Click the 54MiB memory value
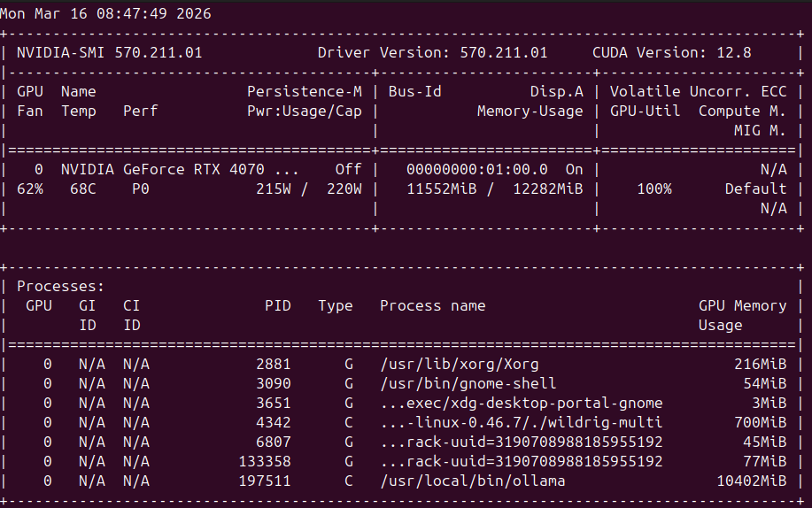Viewport: 812px width, 508px height. [x=765, y=384]
